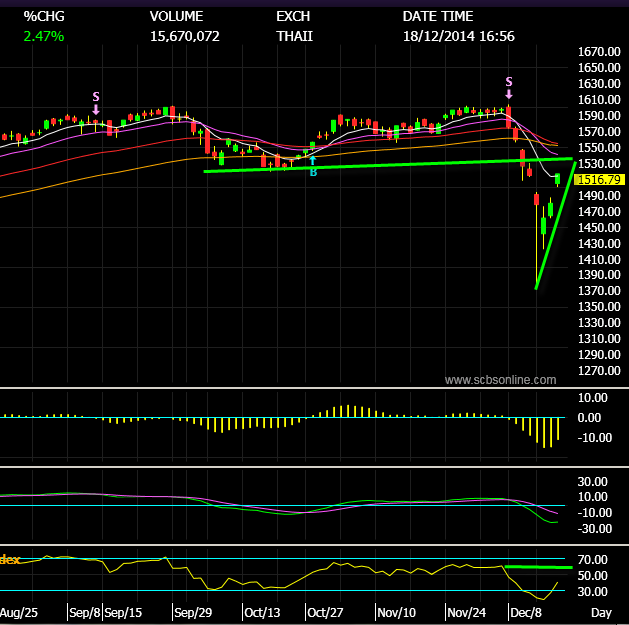The width and height of the screenshot is (629, 625).
Task: Open the www.scbsonline.com watermark link
Action: [500, 380]
